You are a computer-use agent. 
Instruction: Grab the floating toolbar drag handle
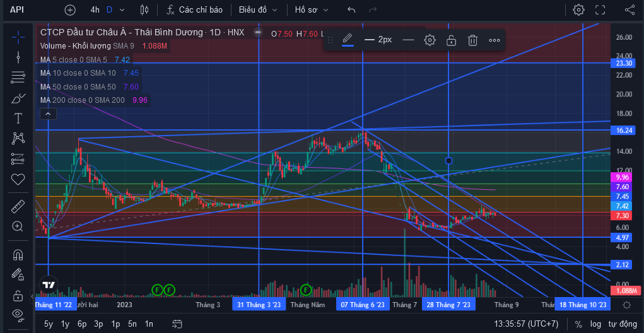point(330,40)
